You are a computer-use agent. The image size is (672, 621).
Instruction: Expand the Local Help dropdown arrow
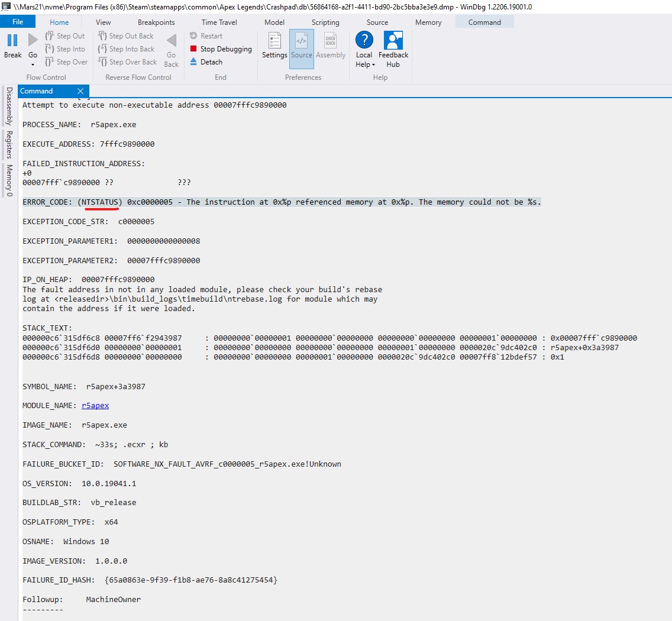pyautogui.click(x=373, y=64)
